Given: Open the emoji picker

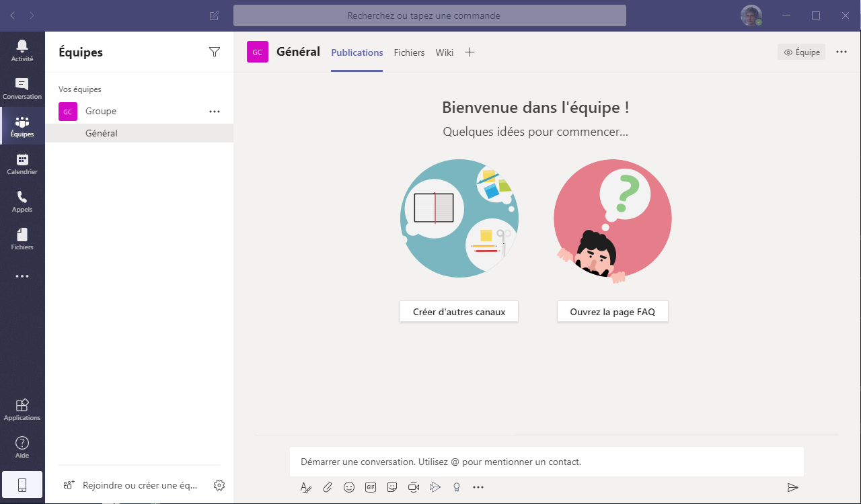Looking at the screenshot, I should click(x=349, y=487).
